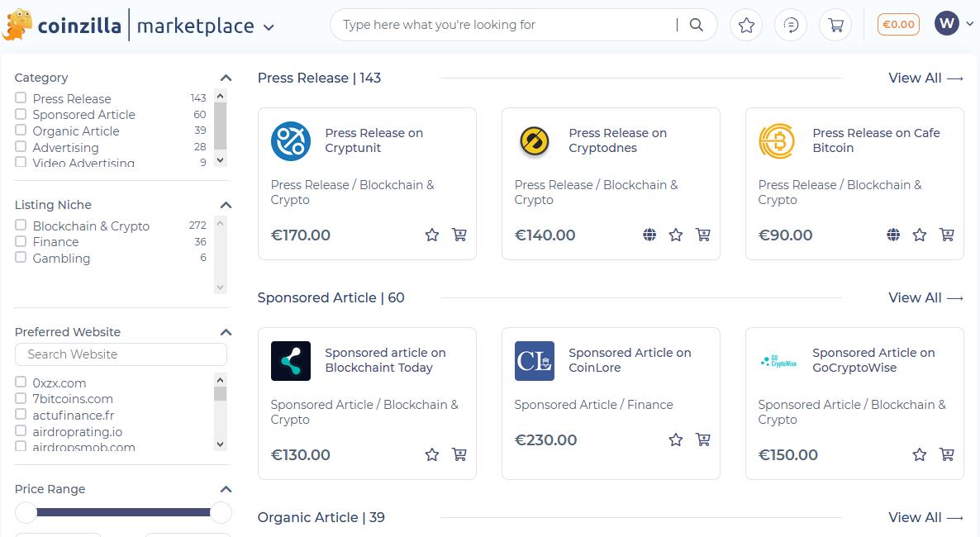The image size is (980, 537).
Task: Click the Cryptodnes logo thumbnail
Action: (535, 140)
